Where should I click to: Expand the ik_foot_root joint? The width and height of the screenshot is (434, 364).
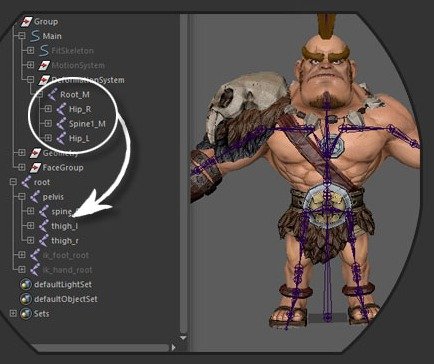coord(22,255)
